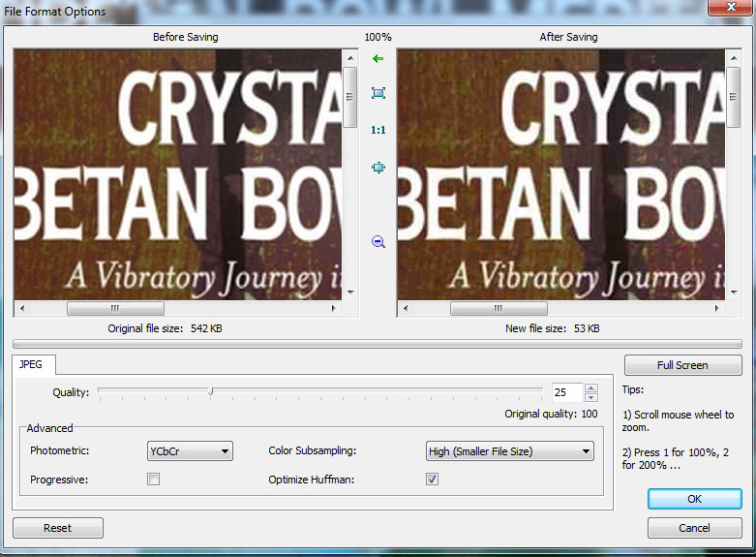Open the Photometric YCbCr dropdown
Viewport: 756px width, 557px height.
(190, 451)
